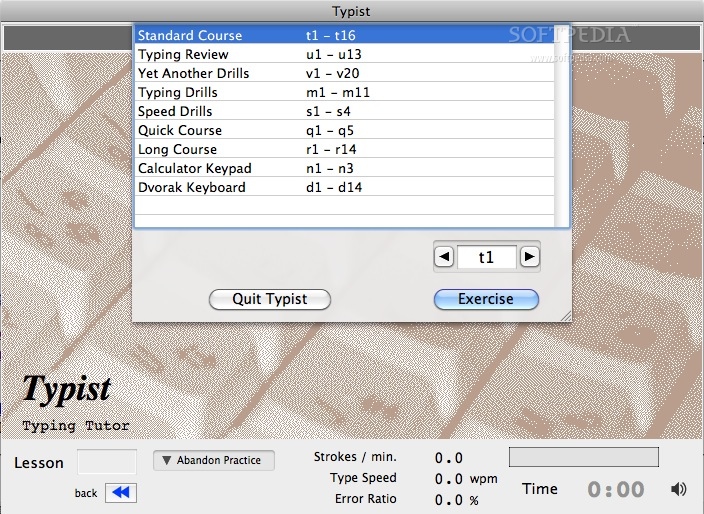Select the Speed Drills course
704x514 pixels.
344,111
